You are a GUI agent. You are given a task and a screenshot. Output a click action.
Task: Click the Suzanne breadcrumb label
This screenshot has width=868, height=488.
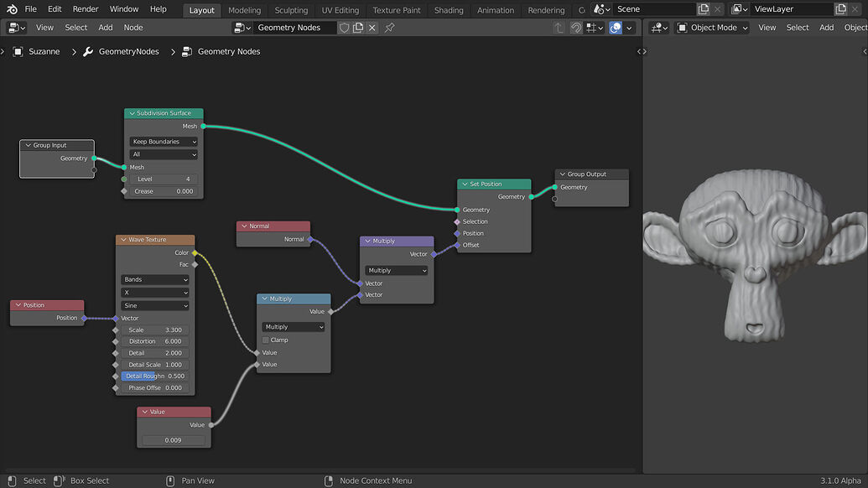click(x=44, y=51)
